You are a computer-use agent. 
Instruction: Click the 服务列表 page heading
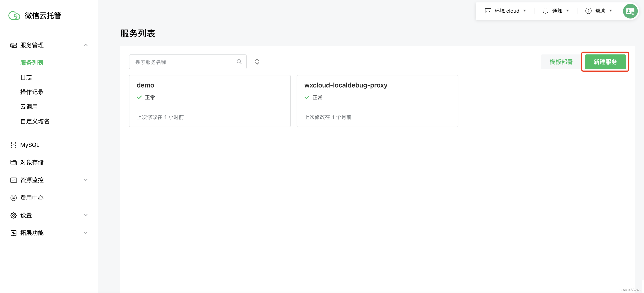tap(138, 34)
